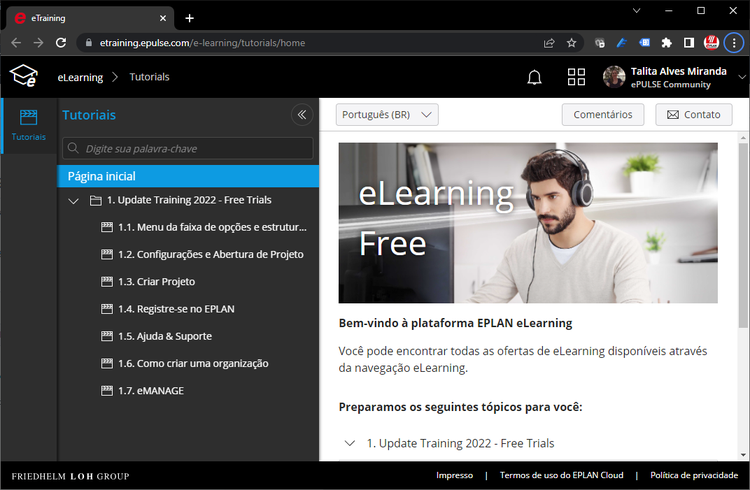Click the content pane vertical scrollbar
Screen dimensions: 750x490
tap(743, 236)
